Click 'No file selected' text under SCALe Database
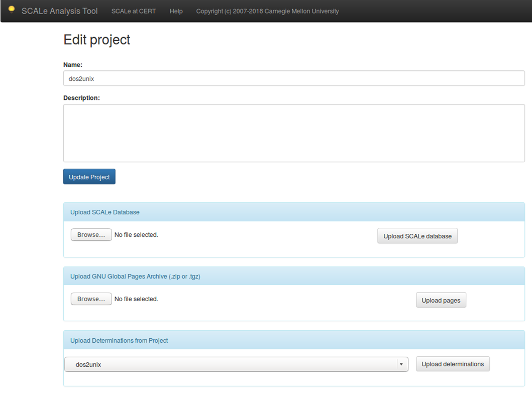Image resolution: width=532 pixels, height=406 pixels. [x=136, y=235]
